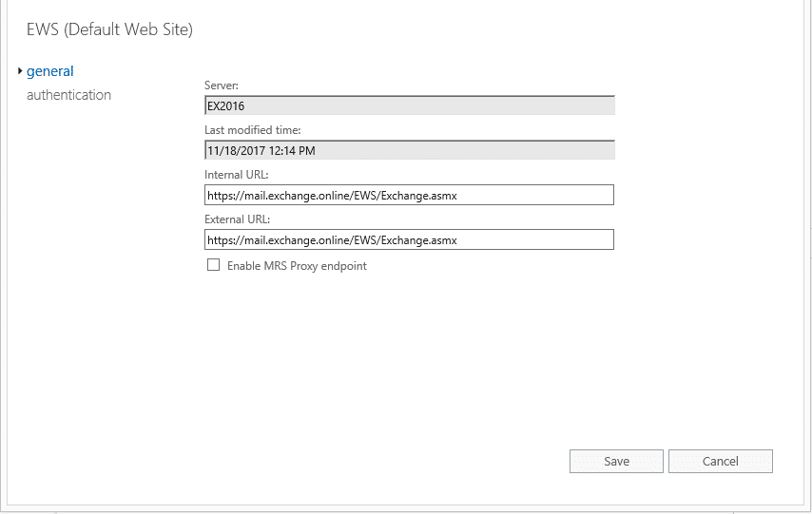Click the 'Enable MRS Proxy endpoint' label text
The image size is (812, 514).
coord(297,265)
